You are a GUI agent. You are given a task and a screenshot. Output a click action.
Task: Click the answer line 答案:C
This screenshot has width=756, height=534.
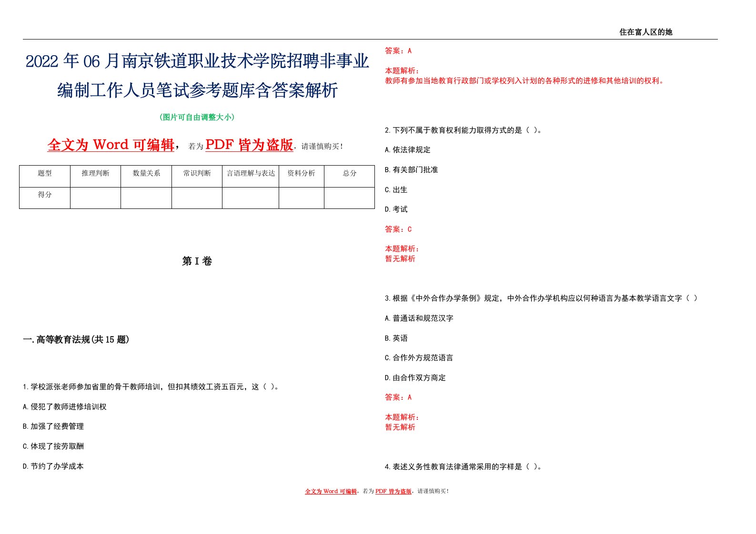(398, 229)
